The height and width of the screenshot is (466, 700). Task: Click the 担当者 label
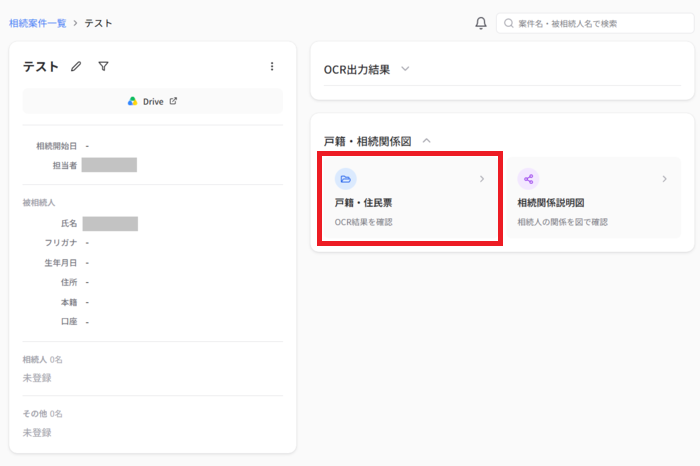65,166
